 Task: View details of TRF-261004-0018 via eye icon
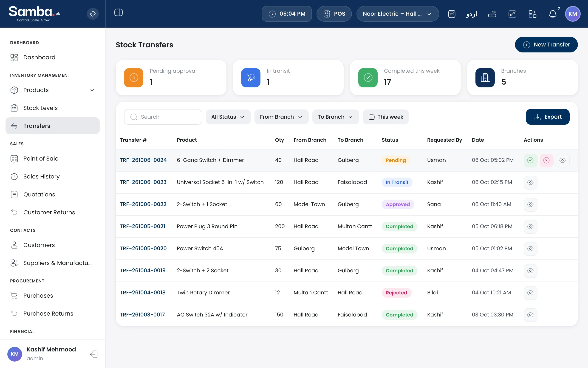(x=530, y=293)
